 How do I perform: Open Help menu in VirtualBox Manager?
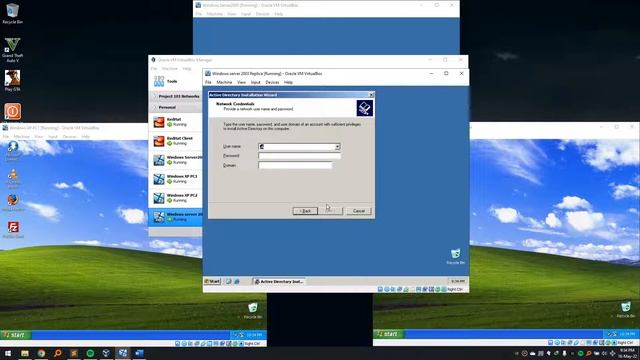pyautogui.click(x=187, y=69)
